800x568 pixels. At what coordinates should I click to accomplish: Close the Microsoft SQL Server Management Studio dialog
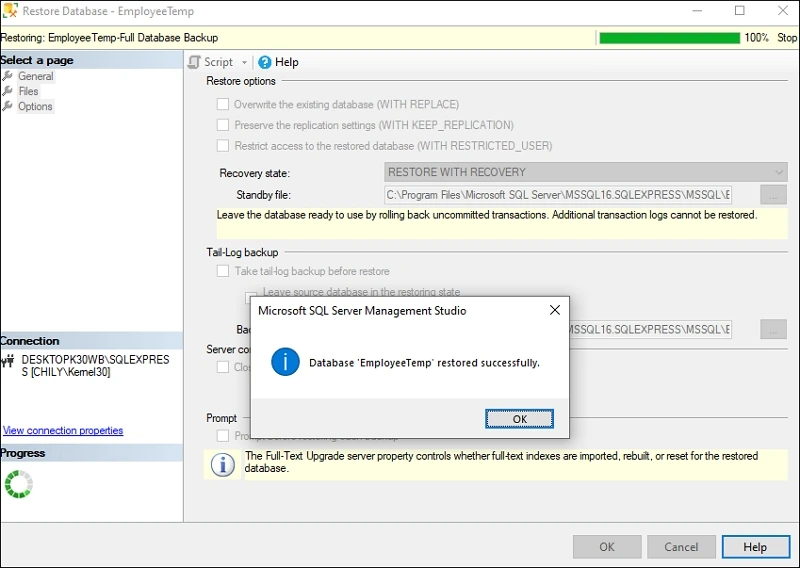point(555,310)
